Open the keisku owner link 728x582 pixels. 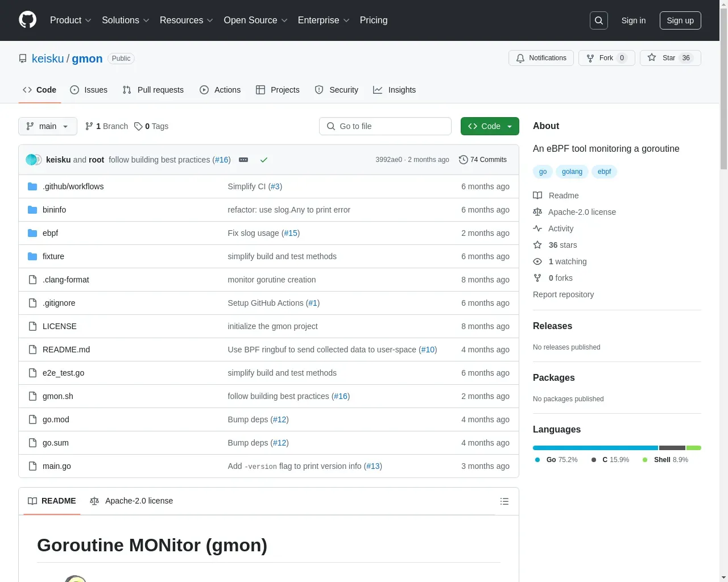point(48,59)
